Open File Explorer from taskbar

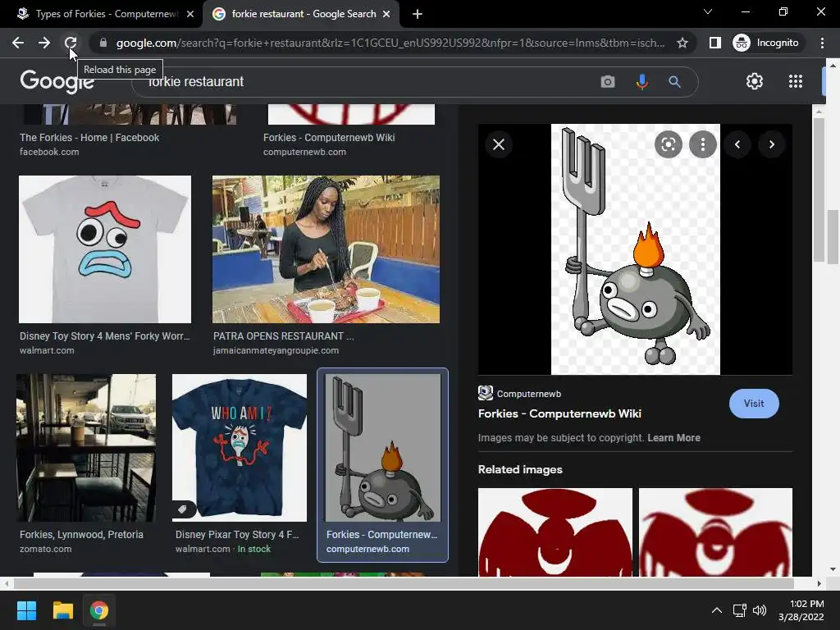[x=62, y=610]
